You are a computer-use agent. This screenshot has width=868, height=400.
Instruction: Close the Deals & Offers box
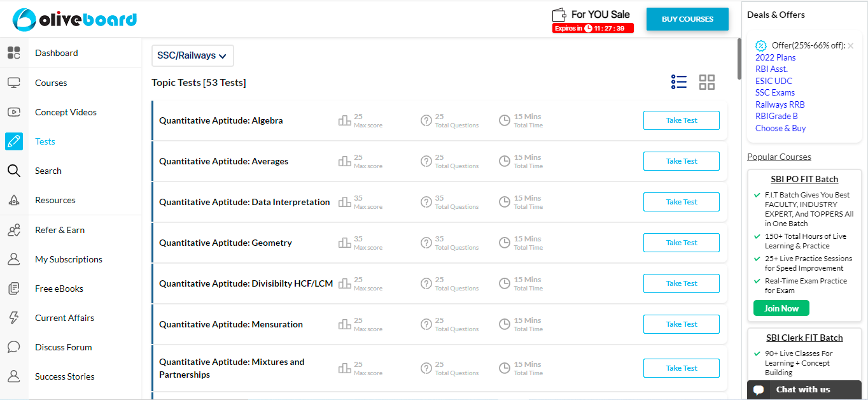[851, 45]
